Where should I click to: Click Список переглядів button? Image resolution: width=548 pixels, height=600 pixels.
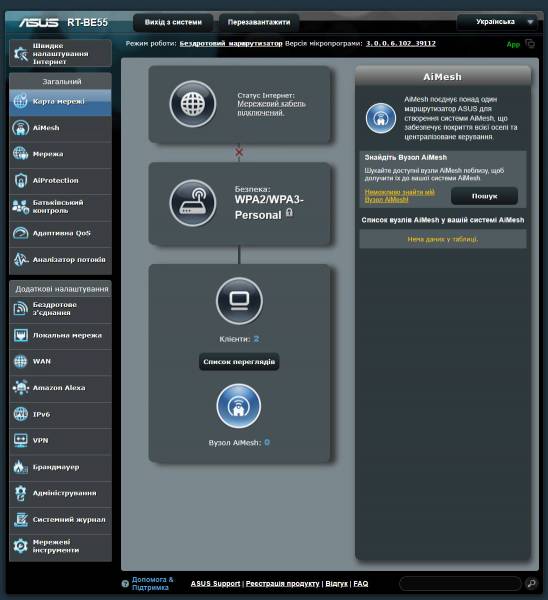pos(239,362)
